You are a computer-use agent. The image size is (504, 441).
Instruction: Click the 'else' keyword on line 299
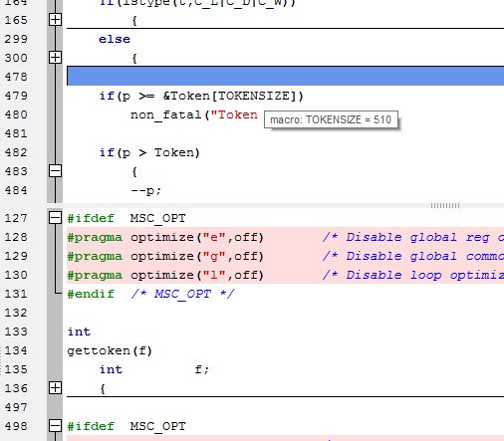coord(115,39)
